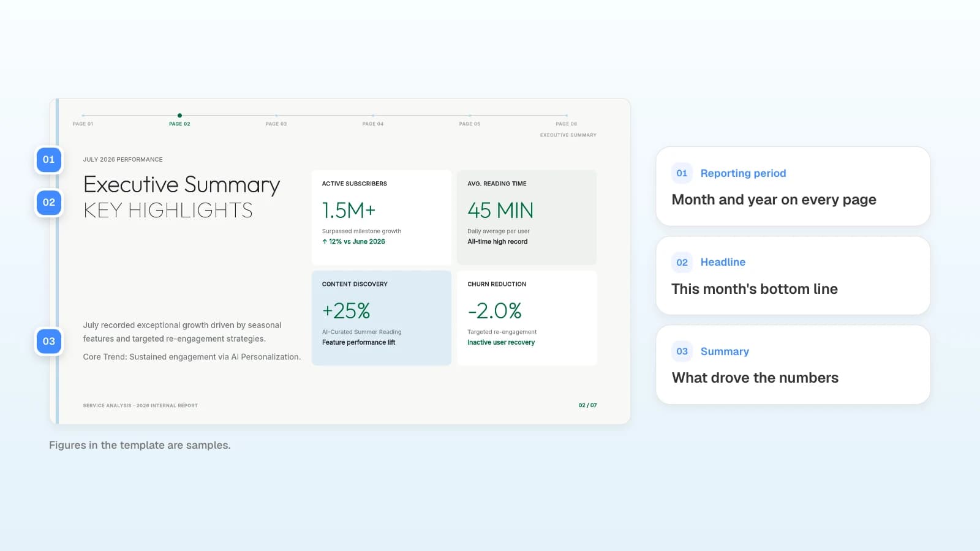The height and width of the screenshot is (551, 980).
Task: Click the Headline card title
Action: [723, 262]
